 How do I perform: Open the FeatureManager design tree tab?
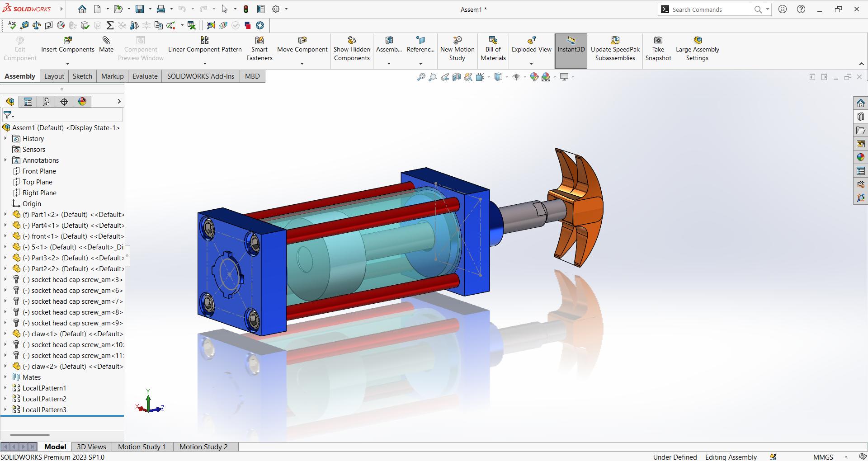point(10,102)
